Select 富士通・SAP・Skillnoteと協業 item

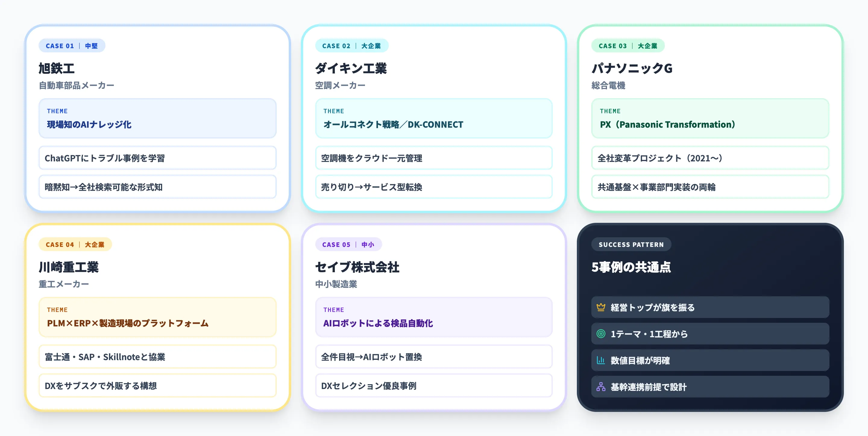pyautogui.click(x=105, y=357)
